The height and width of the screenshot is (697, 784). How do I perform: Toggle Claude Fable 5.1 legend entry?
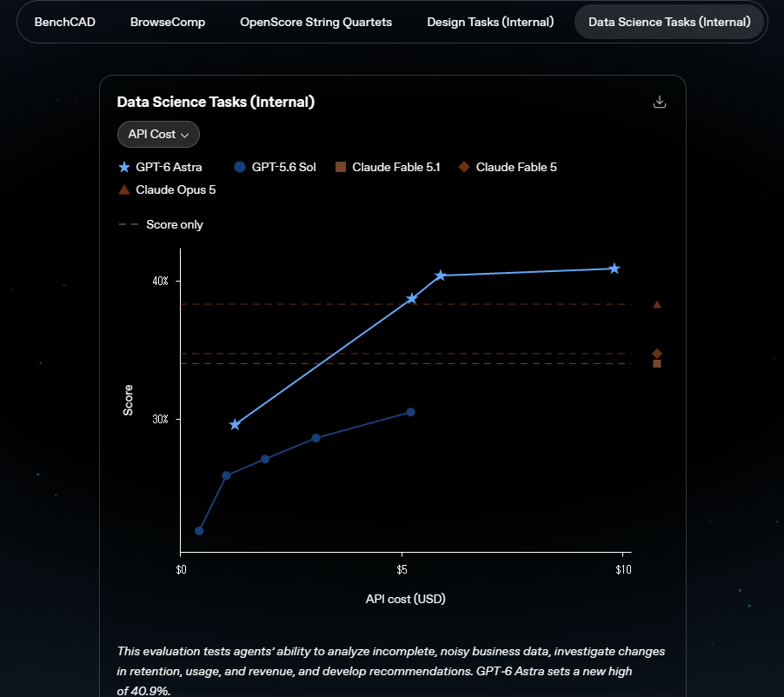pyautogui.click(x=388, y=167)
